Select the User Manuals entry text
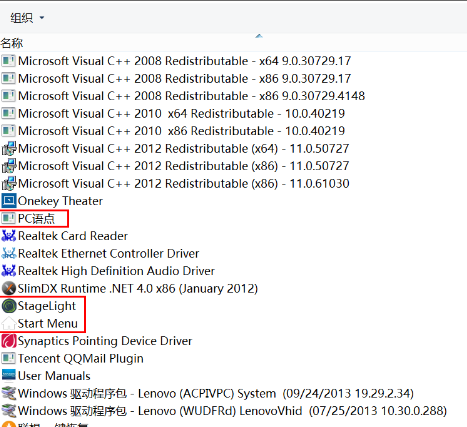 [54, 376]
